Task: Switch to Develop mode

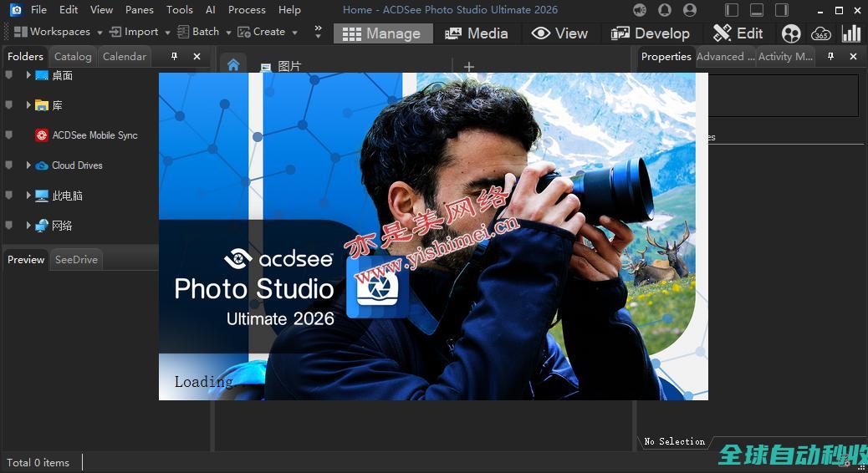Action: coord(650,33)
